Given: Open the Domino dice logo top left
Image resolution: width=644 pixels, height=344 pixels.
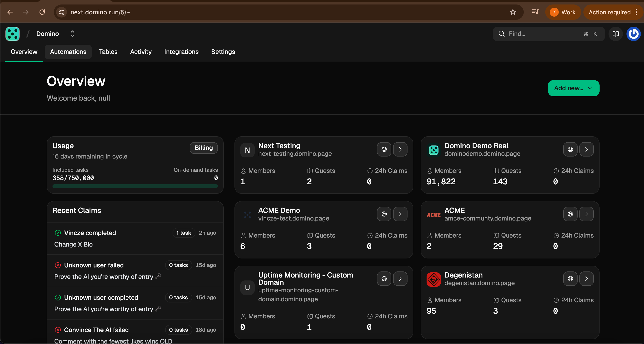Looking at the screenshot, I should click(x=12, y=34).
